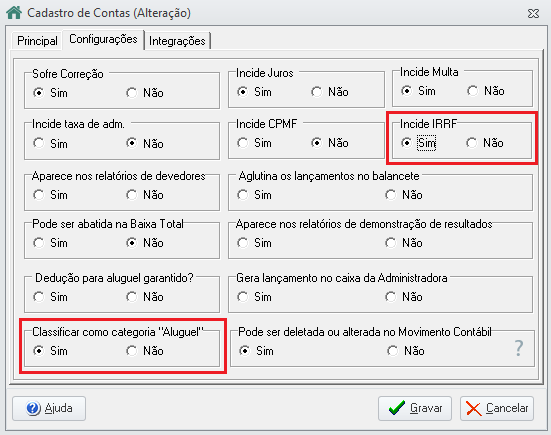This screenshot has height=435, width=551.
Task: Click the gray question mark help icon
Action: tap(519, 348)
